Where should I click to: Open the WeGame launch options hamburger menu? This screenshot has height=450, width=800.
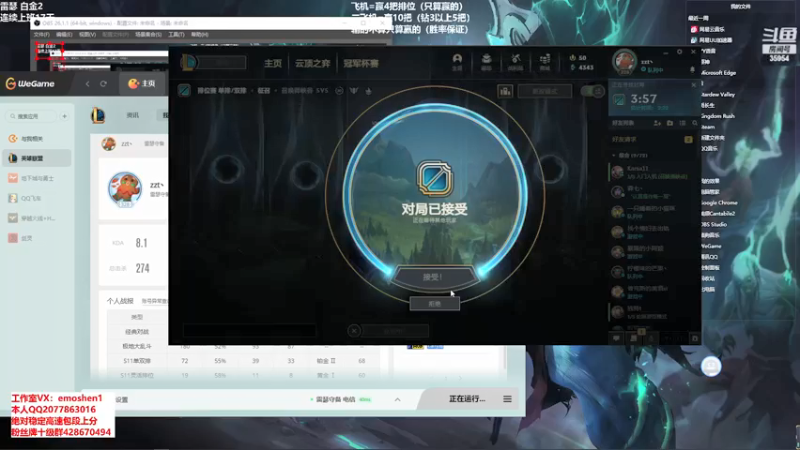coord(507,399)
